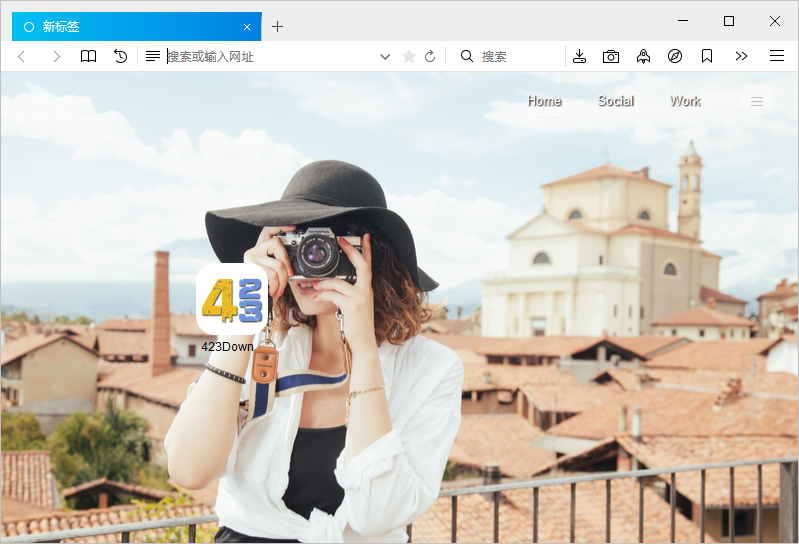799x544 pixels.
Task: Take a screenshot with camera icon
Action: (611, 57)
